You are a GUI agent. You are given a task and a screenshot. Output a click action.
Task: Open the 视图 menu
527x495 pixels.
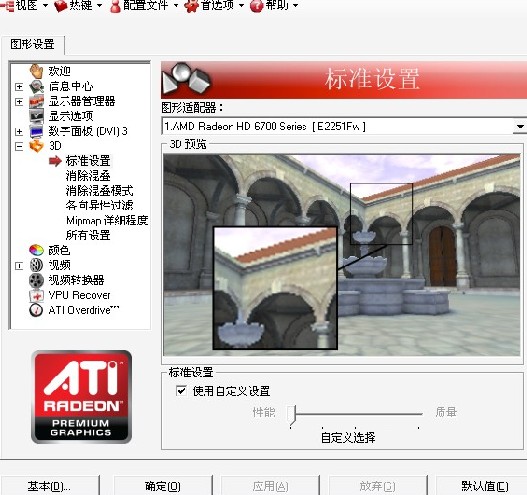tap(25, 5)
